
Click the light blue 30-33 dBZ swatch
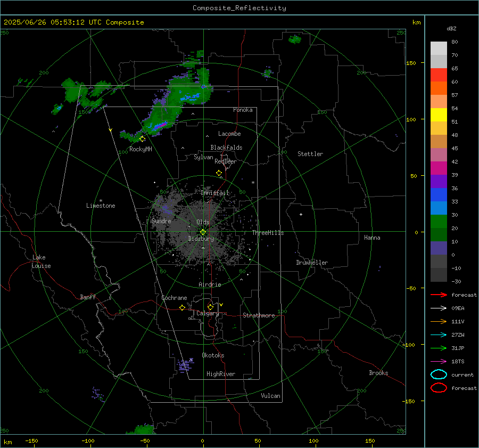click(439, 208)
